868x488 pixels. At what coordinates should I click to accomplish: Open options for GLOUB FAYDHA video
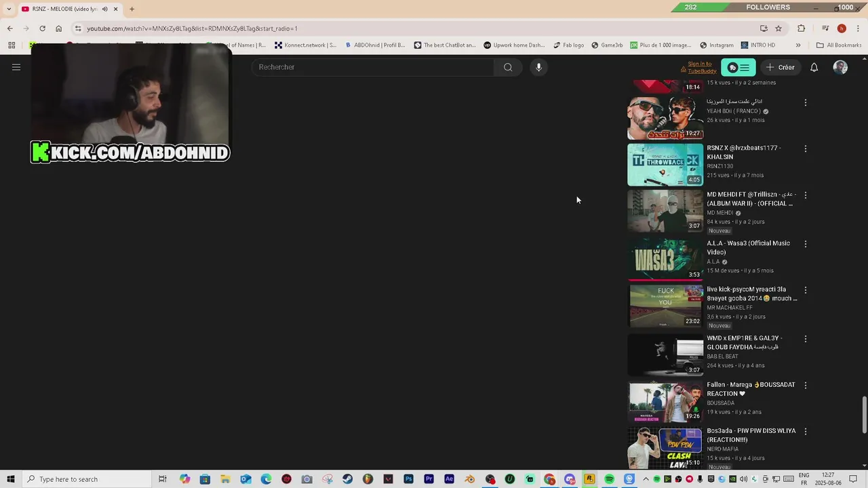point(806,339)
